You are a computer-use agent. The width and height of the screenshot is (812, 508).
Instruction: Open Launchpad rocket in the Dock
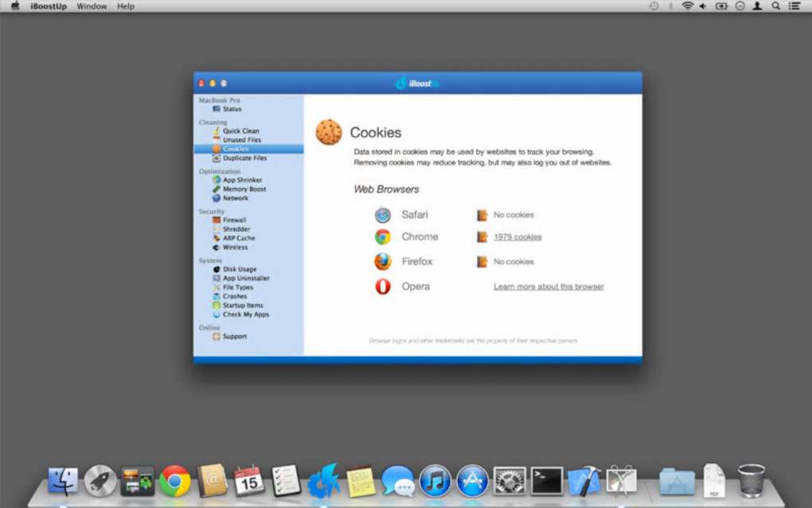pos(100,481)
